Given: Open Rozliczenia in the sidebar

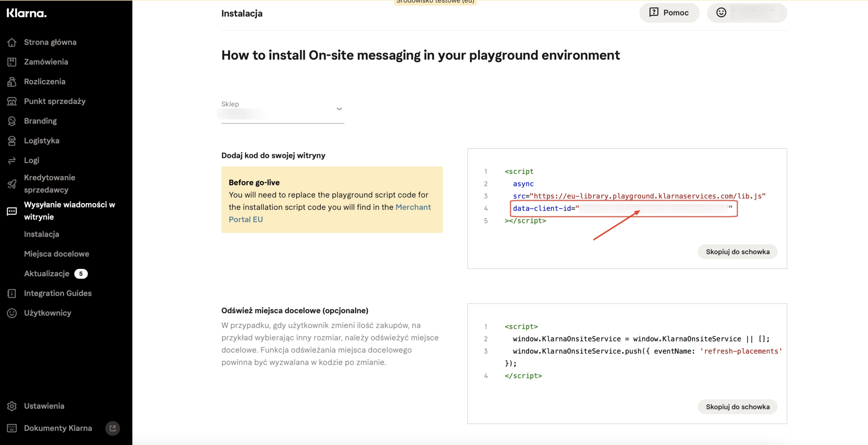Looking at the screenshot, I should click(45, 82).
